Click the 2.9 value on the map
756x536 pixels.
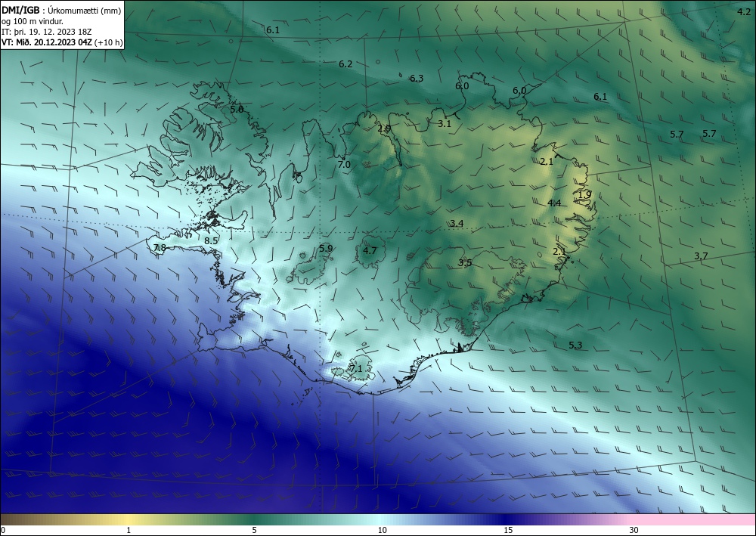[384, 129]
